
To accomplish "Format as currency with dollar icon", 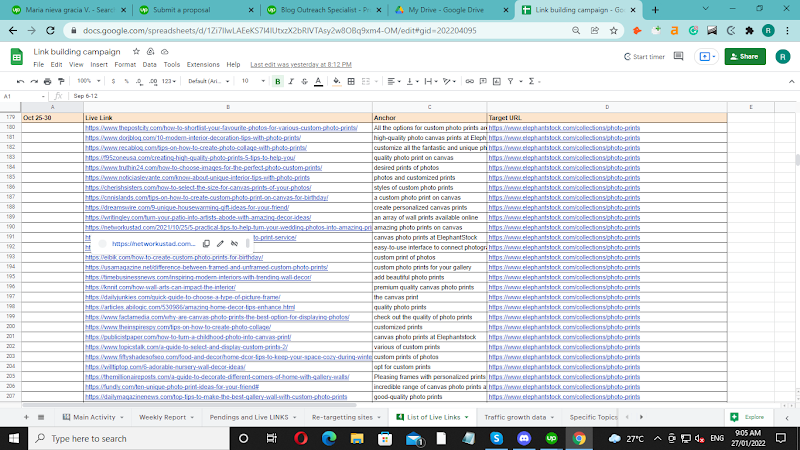I will [113, 81].
